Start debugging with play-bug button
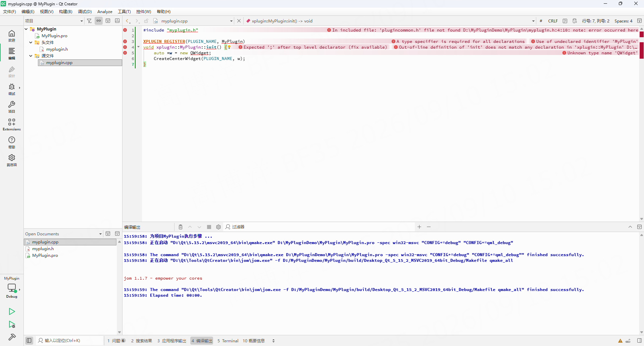This screenshot has height=346, width=644. 12,324
